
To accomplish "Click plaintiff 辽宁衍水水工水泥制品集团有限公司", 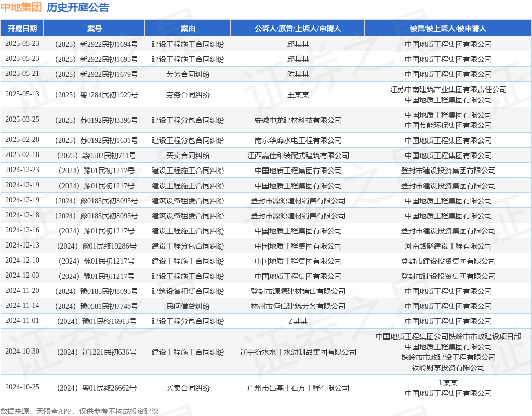I will (x=298, y=352).
